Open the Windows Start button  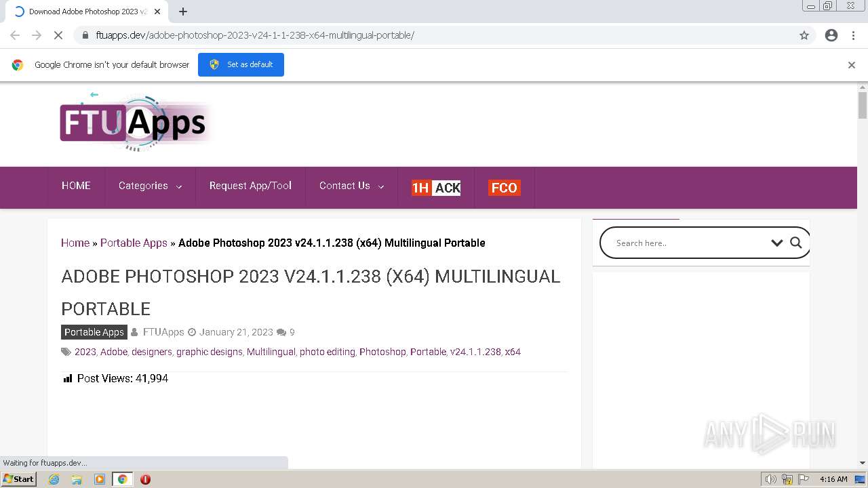point(19,479)
